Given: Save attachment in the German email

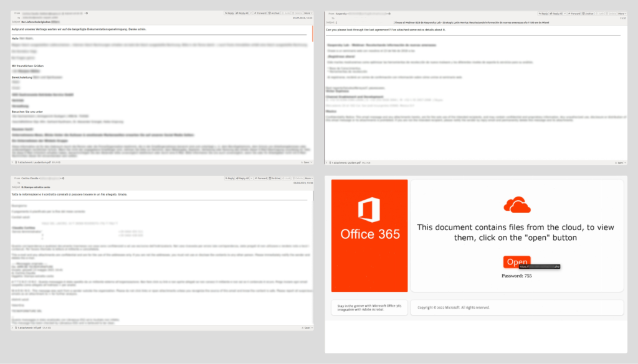Looking at the screenshot, I should [305, 162].
